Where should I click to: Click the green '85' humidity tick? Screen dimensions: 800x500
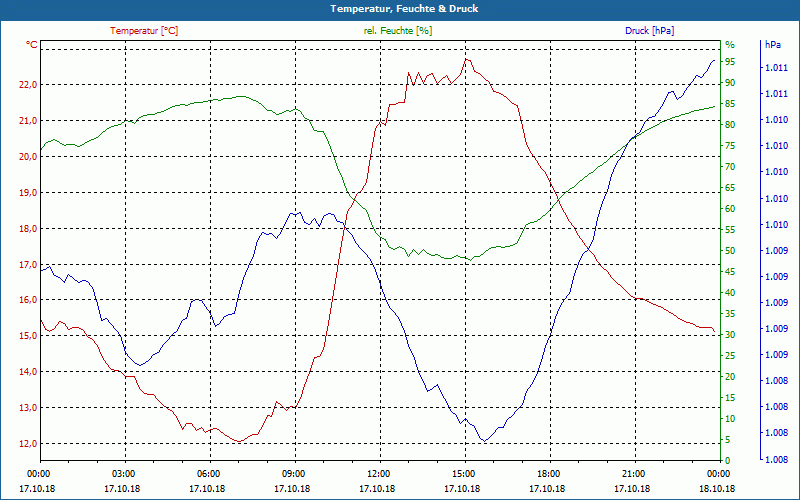[730, 104]
